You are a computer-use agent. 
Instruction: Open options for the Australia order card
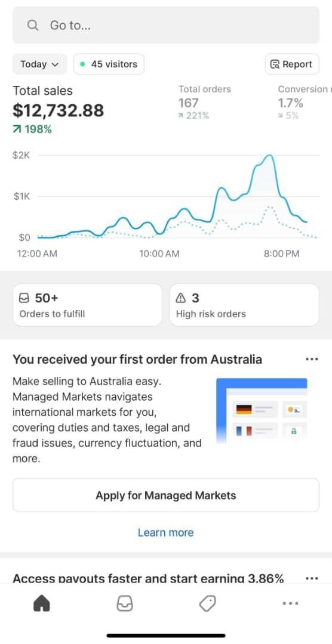(x=312, y=360)
